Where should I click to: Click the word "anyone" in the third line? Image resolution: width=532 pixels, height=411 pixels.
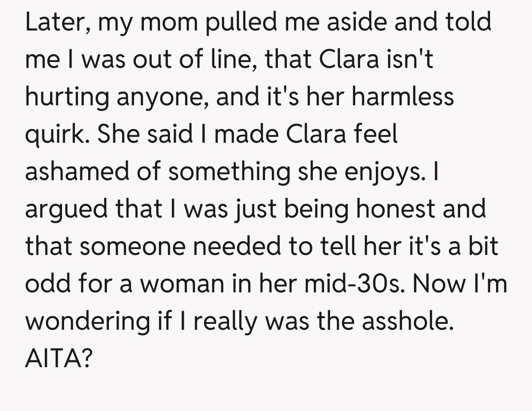158,96
